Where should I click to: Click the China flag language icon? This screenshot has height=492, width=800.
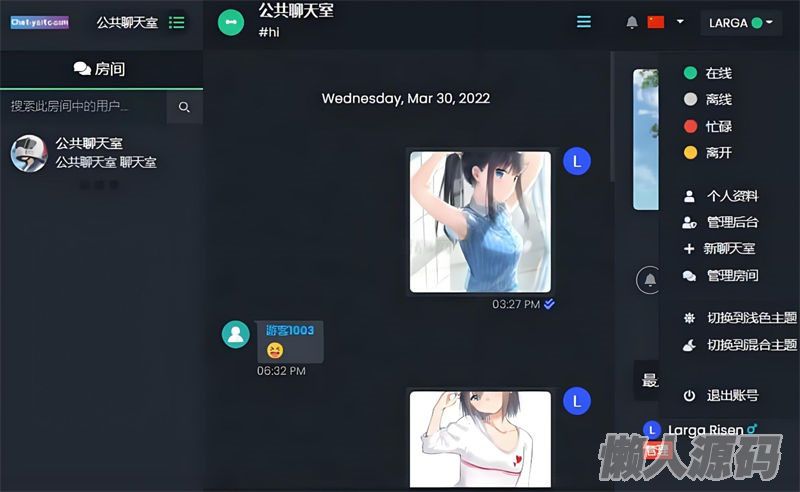click(x=656, y=22)
